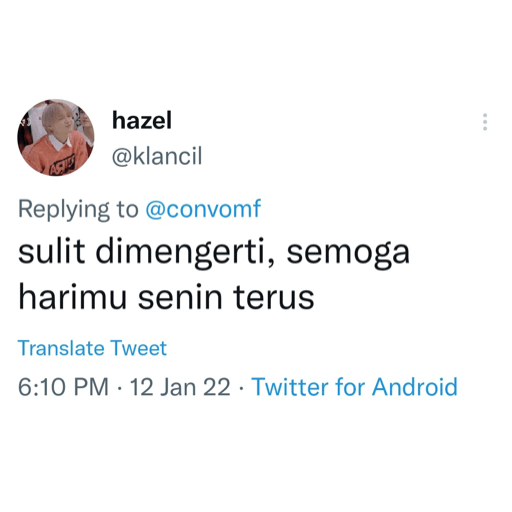The image size is (512, 512).
Task: Click the tweet line 'harimu senin terus'
Action: 166,296
